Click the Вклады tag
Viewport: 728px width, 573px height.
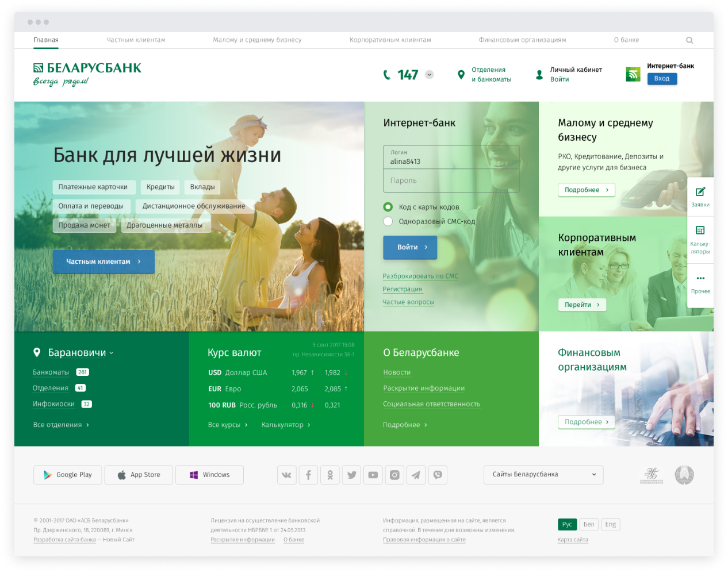pyautogui.click(x=202, y=187)
